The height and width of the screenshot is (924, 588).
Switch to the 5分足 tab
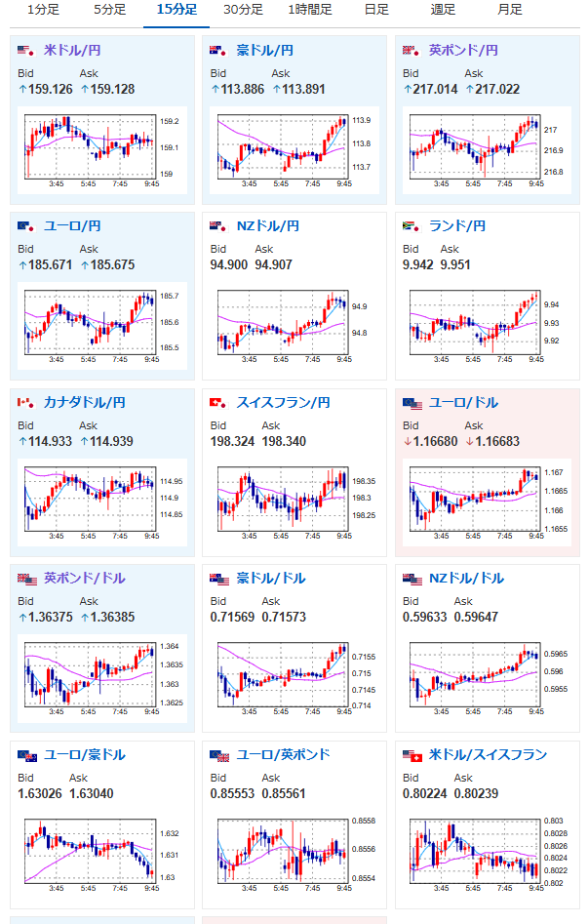[x=109, y=10]
